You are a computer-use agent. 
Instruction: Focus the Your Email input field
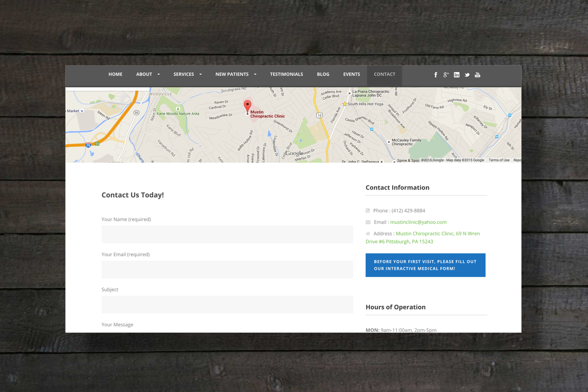point(227,269)
